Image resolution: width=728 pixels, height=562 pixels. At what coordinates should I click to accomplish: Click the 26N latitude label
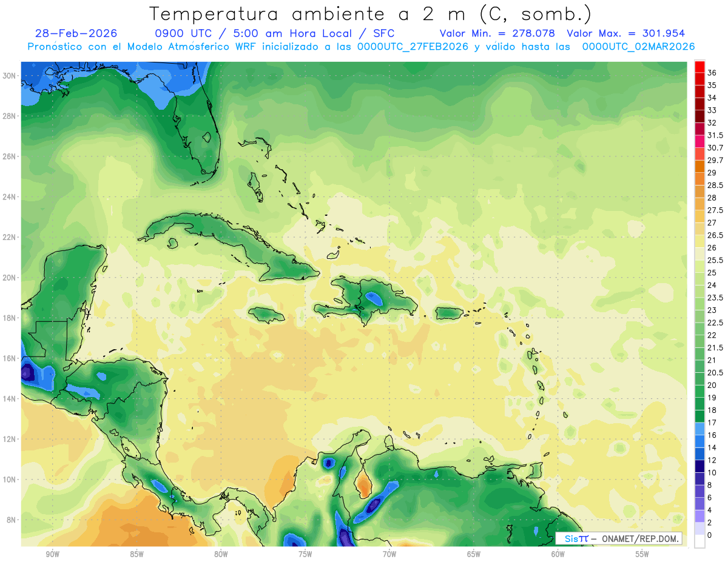[x=9, y=156]
